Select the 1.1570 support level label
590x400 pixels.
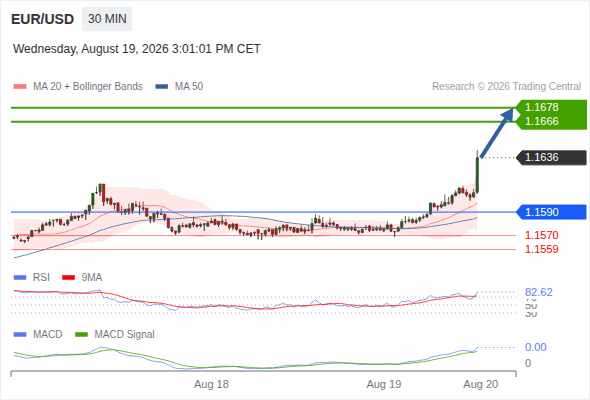tap(541, 236)
